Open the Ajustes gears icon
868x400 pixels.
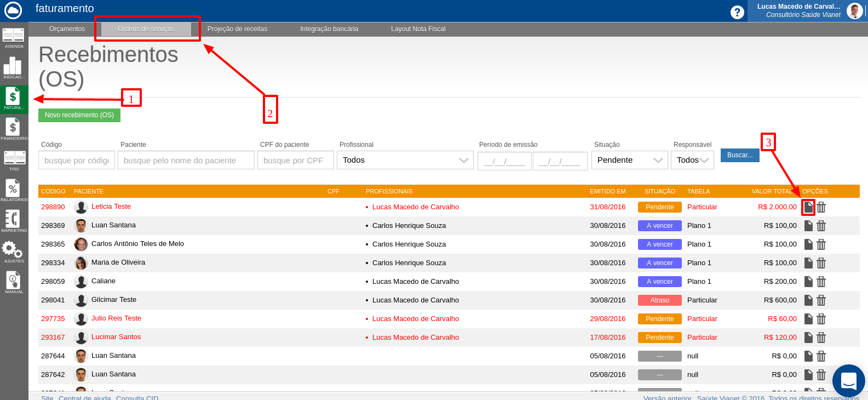coord(13,251)
